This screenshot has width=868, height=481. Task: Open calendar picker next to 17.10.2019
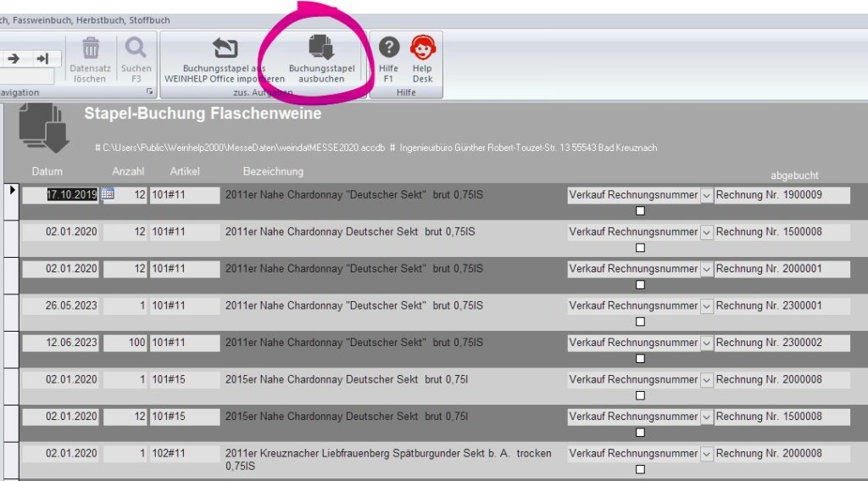(108, 194)
